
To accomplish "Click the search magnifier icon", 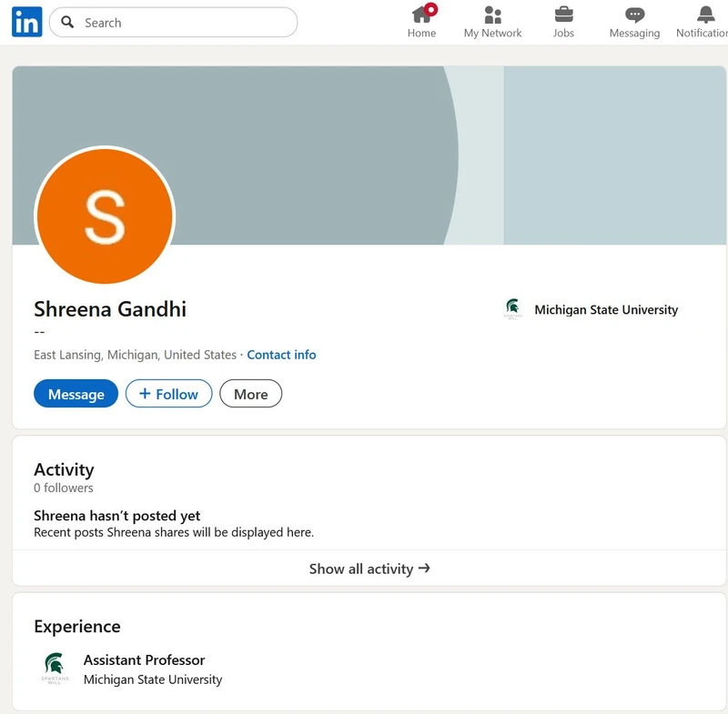I will (x=67, y=22).
